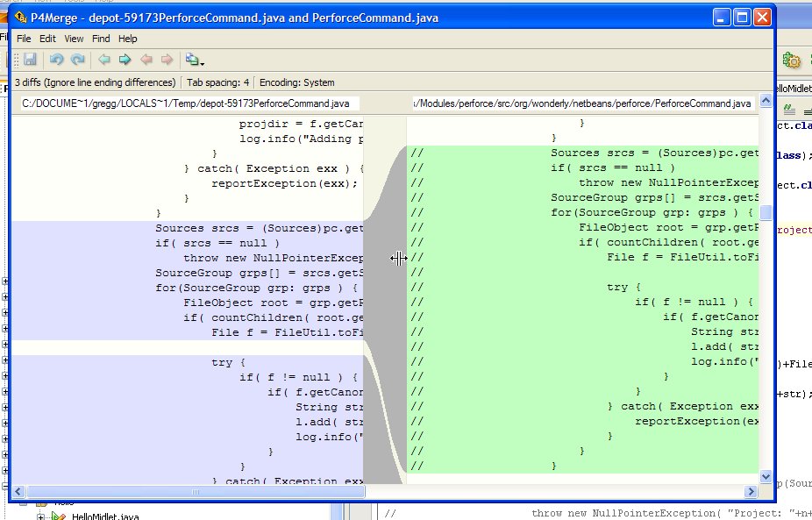812x520 pixels.
Task: Click the Save toolbar icon in P4Merge
Action: tap(30, 60)
